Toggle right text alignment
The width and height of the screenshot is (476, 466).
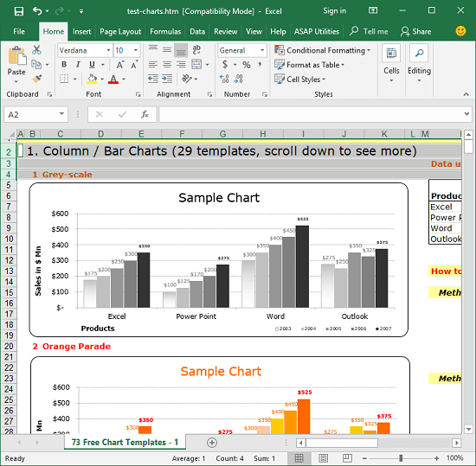tap(181, 65)
